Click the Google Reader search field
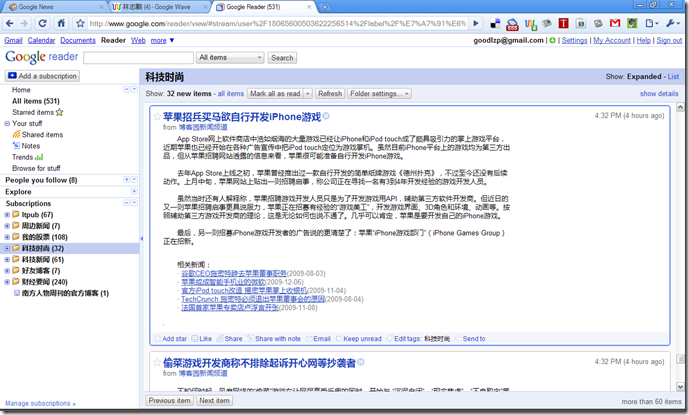Screen dimensions: 689x415 tap(138, 58)
